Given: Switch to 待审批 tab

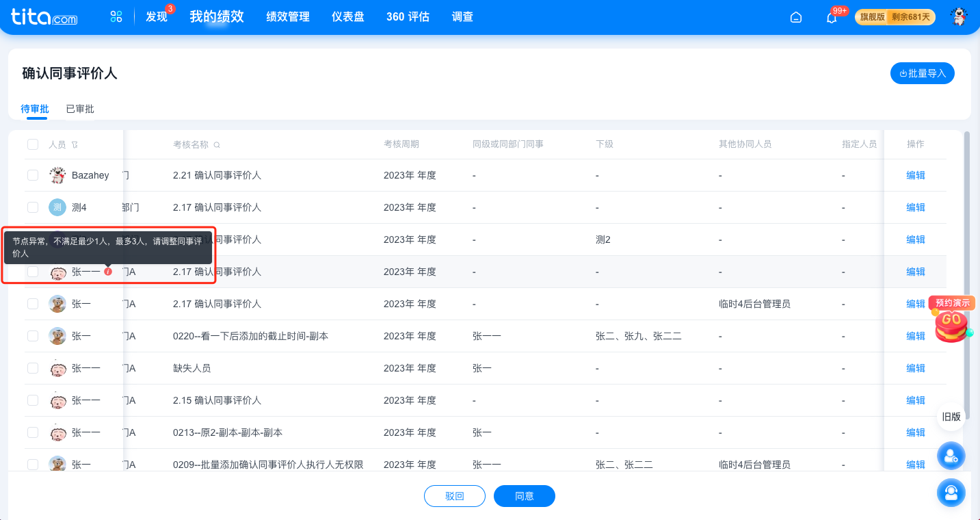Looking at the screenshot, I should click(35, 109).
